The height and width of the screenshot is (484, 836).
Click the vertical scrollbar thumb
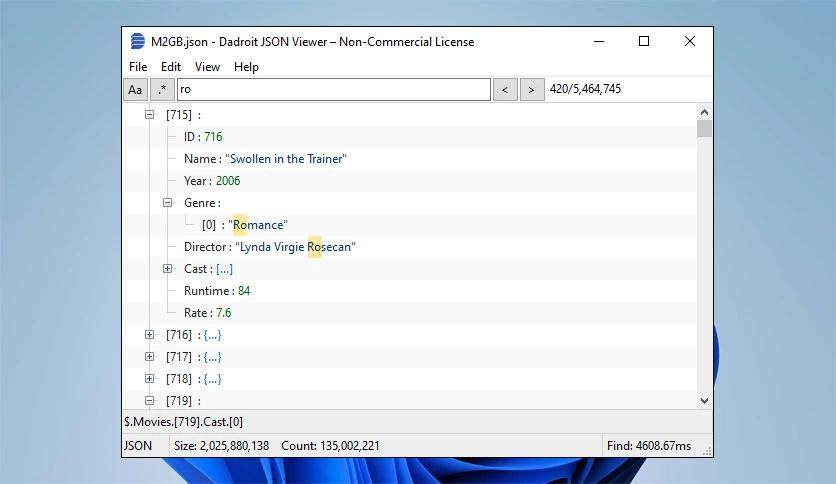(704, 128)
